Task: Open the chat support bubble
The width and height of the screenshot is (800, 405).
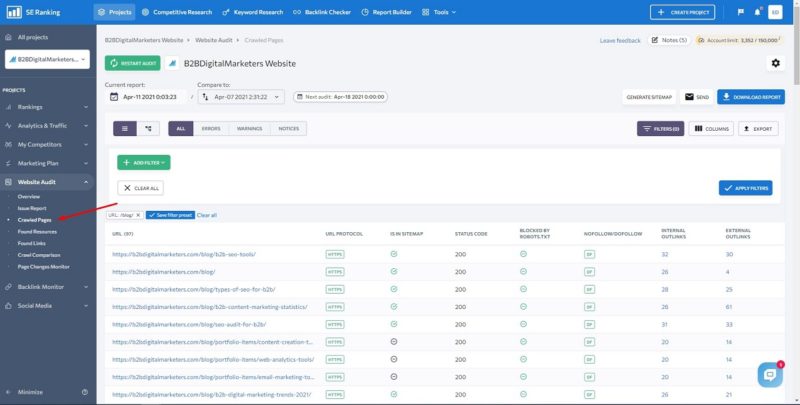Action: [770, 375]
